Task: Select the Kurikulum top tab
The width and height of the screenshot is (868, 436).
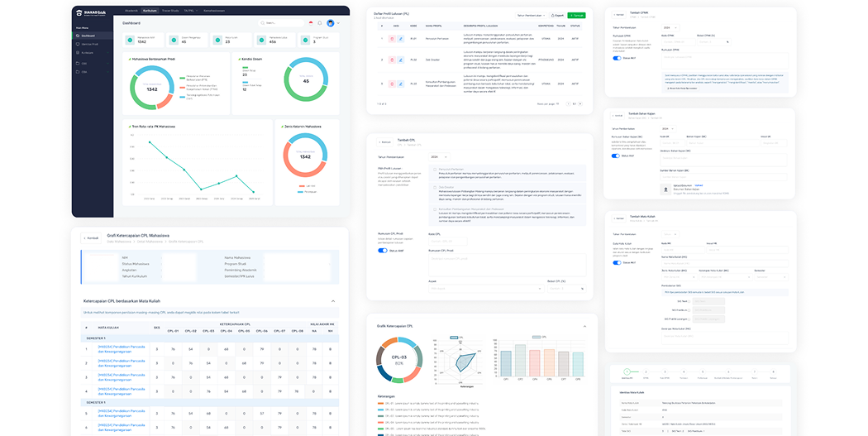Action: [x=150, y=11]
